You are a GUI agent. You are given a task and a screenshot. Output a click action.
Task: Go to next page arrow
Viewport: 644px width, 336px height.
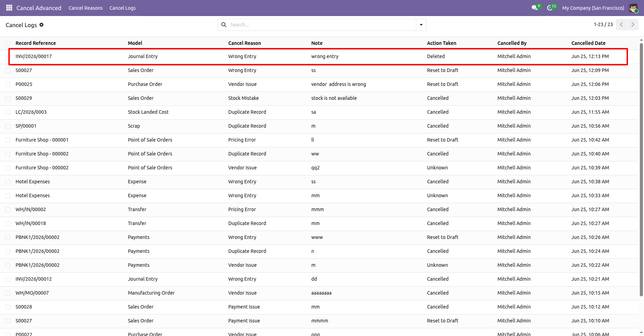tap(633, 25)
